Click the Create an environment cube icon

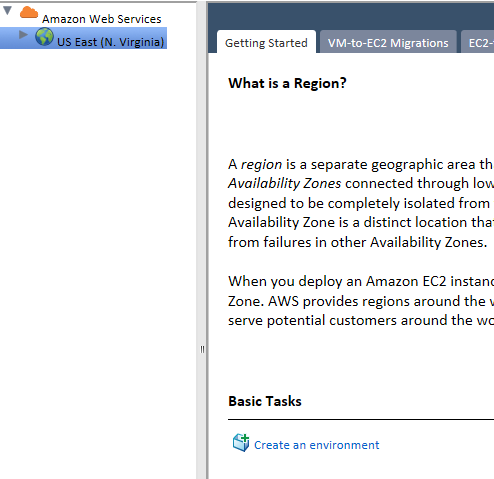[x=241, y=443]
